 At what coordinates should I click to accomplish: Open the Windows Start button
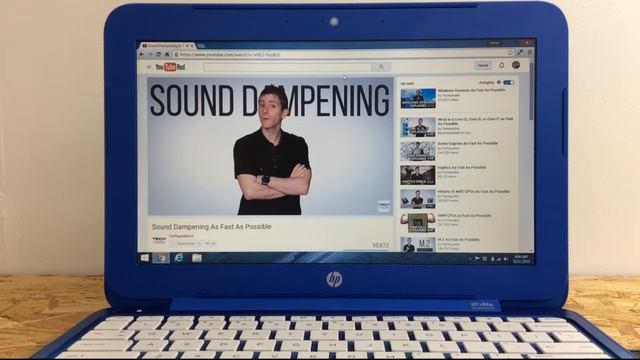click(x=144, y=258)
